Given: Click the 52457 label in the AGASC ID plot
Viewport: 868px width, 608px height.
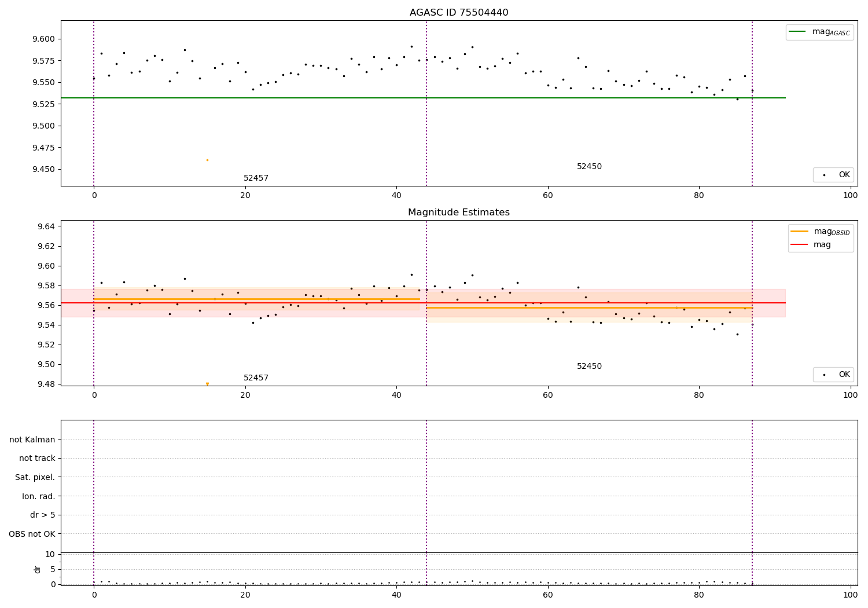Looking at the screenshot, I should [256, 178].
